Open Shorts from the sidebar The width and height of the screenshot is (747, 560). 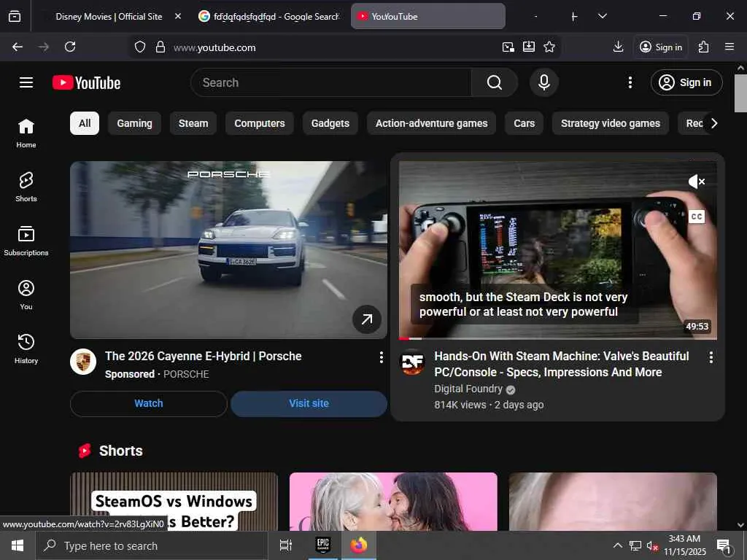pos(26,187)
